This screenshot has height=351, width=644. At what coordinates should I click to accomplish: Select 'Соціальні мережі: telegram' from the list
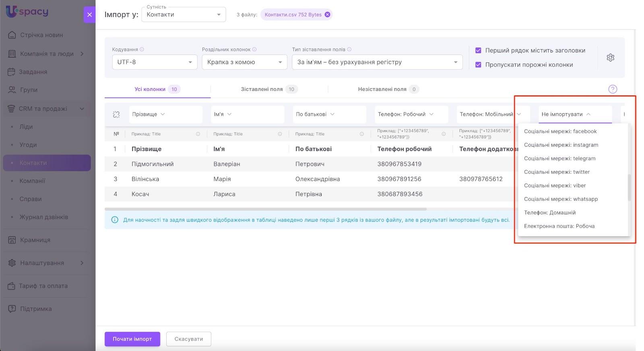559,158
